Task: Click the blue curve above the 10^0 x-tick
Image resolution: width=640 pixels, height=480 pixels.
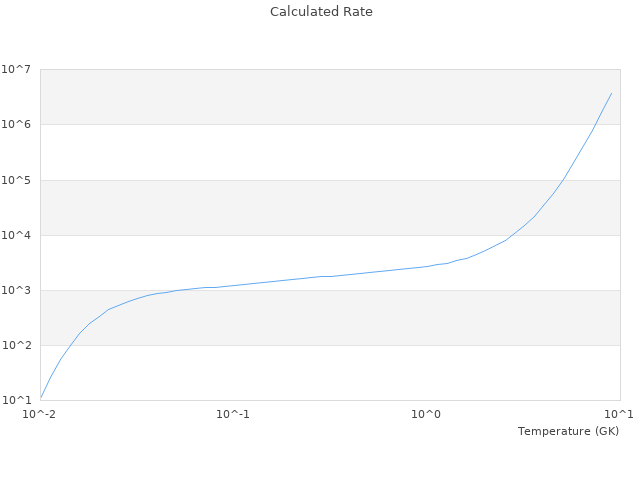Action: (x=426, y=266)
